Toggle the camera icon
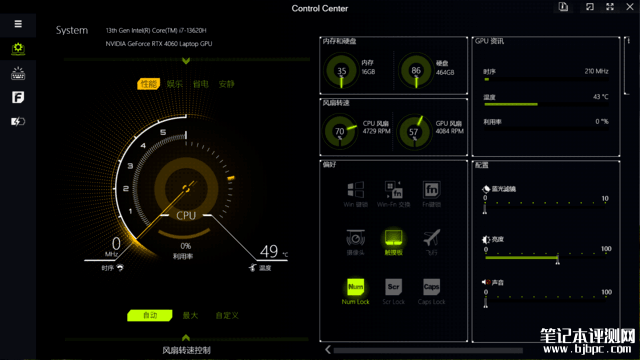Viewport: 640px width, 360px height. [356, 238]
